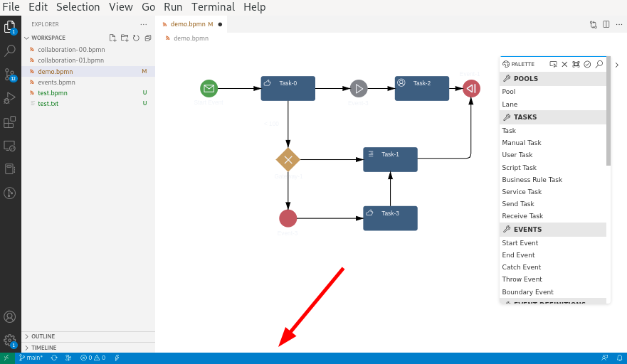Collapse the POOLS palette group
The width and height of the screenshot is (627, 364).
(x=553, y=79)
